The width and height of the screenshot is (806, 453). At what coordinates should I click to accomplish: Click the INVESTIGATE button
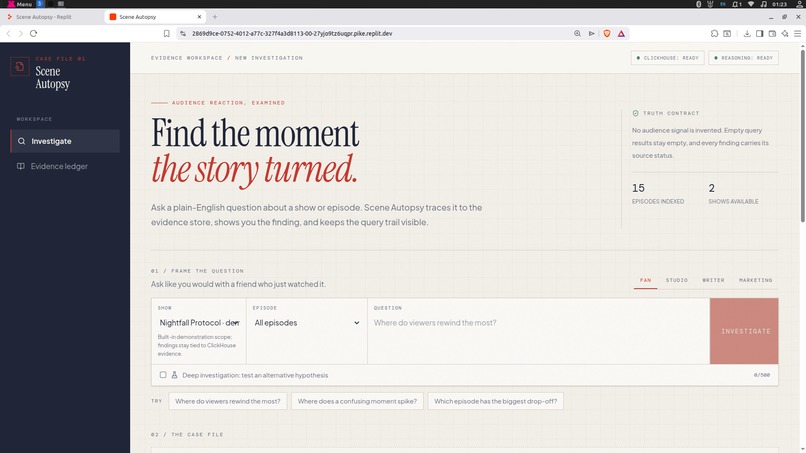[744, 331]
